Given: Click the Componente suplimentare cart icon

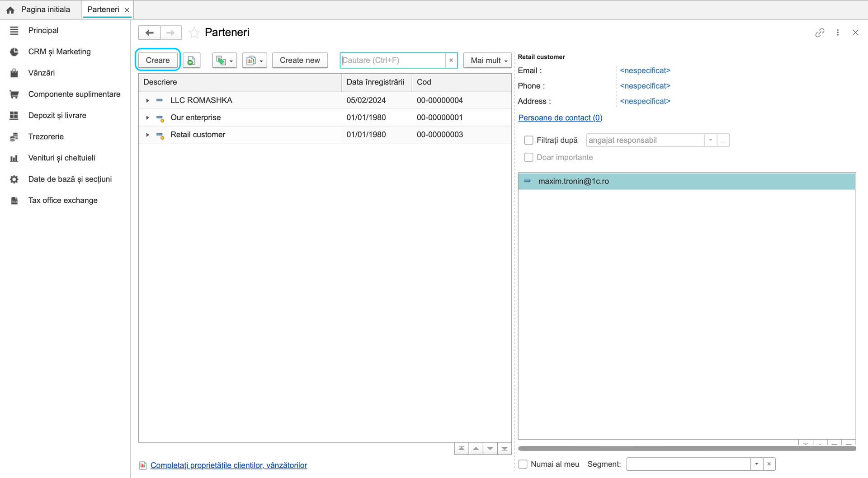Looking at the screenshot, I should click(x=14, y=94).
